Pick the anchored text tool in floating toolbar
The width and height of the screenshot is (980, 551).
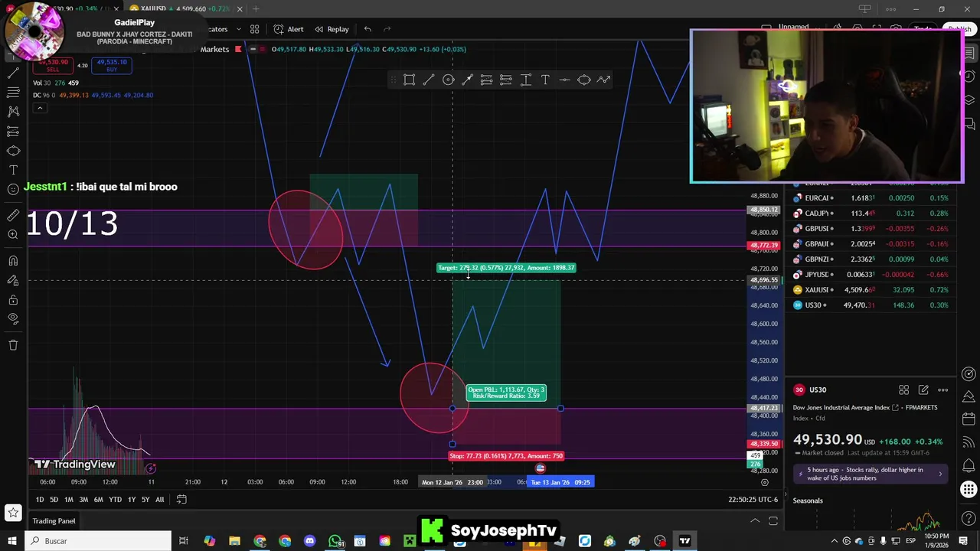pos(526,80)
